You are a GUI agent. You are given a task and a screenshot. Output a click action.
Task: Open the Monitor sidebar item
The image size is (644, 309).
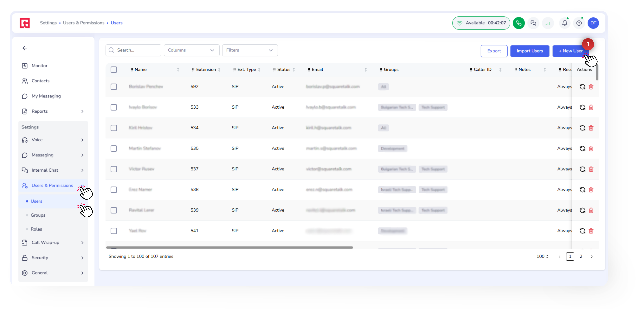pyautogui.click(x=39, y=66)
